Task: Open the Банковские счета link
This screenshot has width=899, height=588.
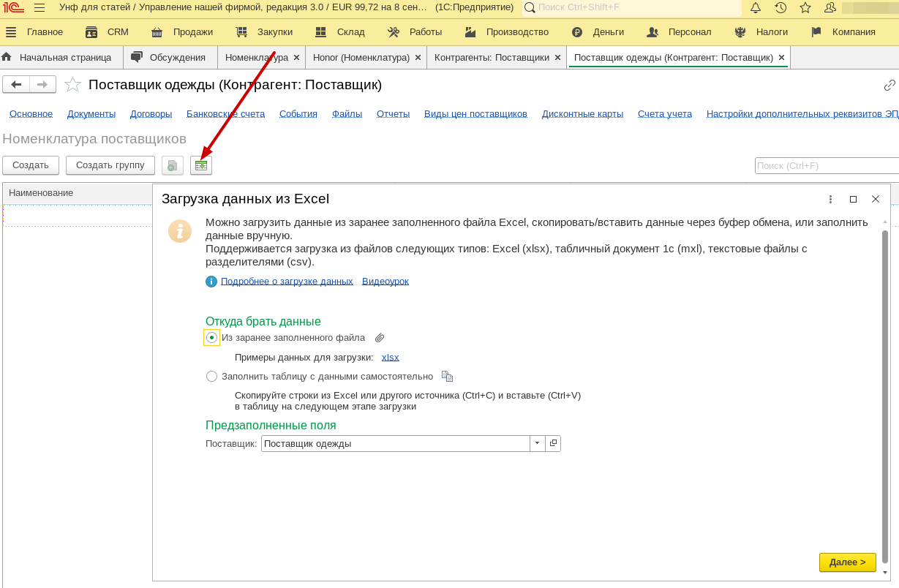Action: 225,114
